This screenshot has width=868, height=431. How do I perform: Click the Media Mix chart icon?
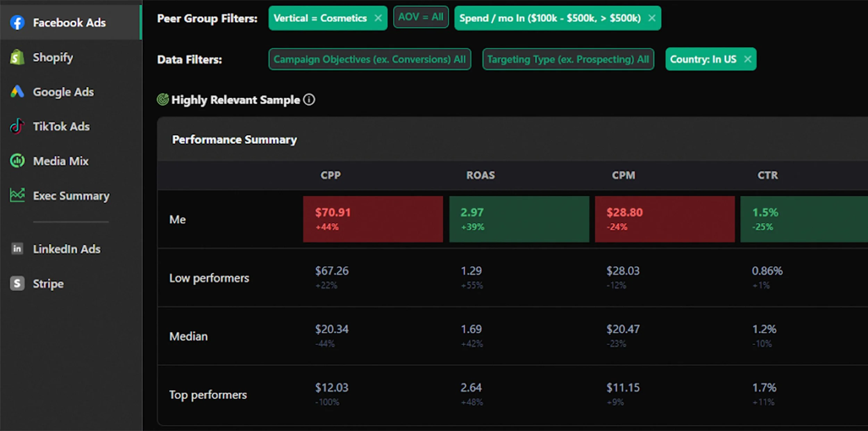coord(17,161)
